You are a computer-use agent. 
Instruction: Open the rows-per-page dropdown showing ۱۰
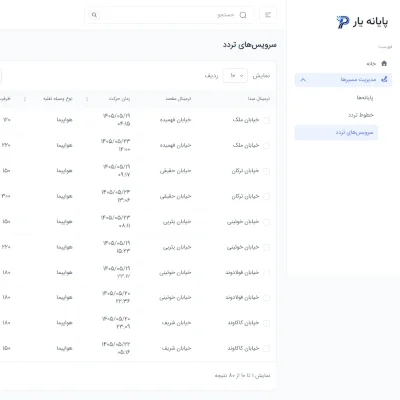235,76
